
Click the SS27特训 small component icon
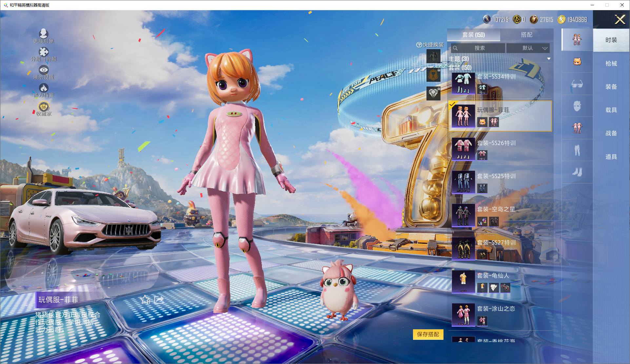[x=482, y=254]
